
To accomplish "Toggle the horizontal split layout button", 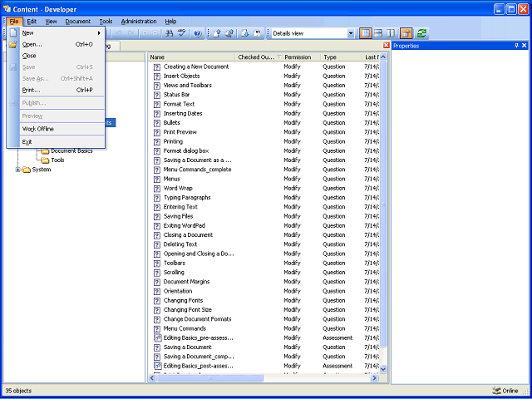I will (378, 33).
